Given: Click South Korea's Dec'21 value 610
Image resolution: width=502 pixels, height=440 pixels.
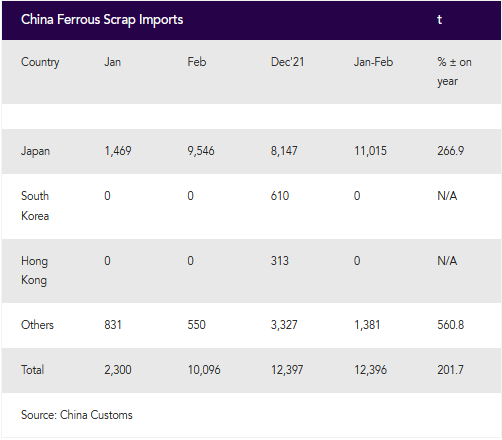Looking at the screenshot, I should pyautogui.click(x=280, y=196).
